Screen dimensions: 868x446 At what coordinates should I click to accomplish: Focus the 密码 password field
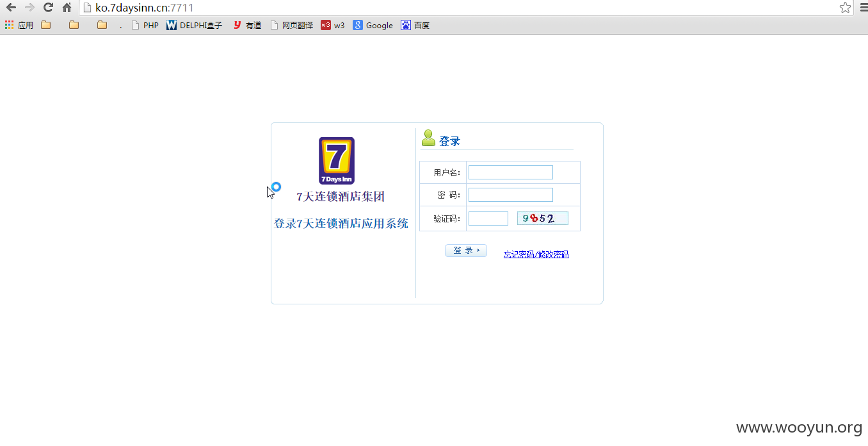click(x=510, y=195)
